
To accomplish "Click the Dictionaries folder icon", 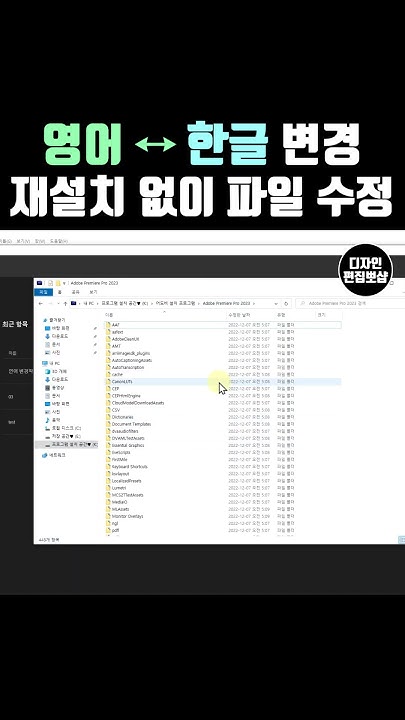I will tap(108, 417).
